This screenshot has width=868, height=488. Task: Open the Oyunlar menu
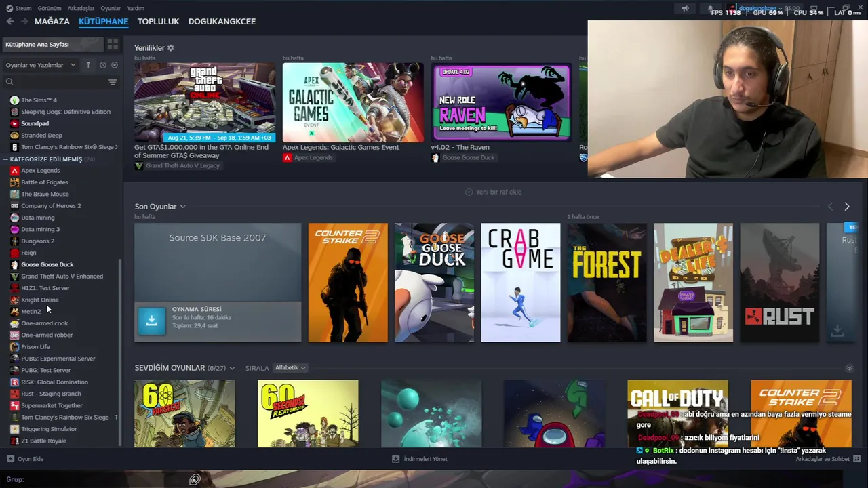coord(111,9)
